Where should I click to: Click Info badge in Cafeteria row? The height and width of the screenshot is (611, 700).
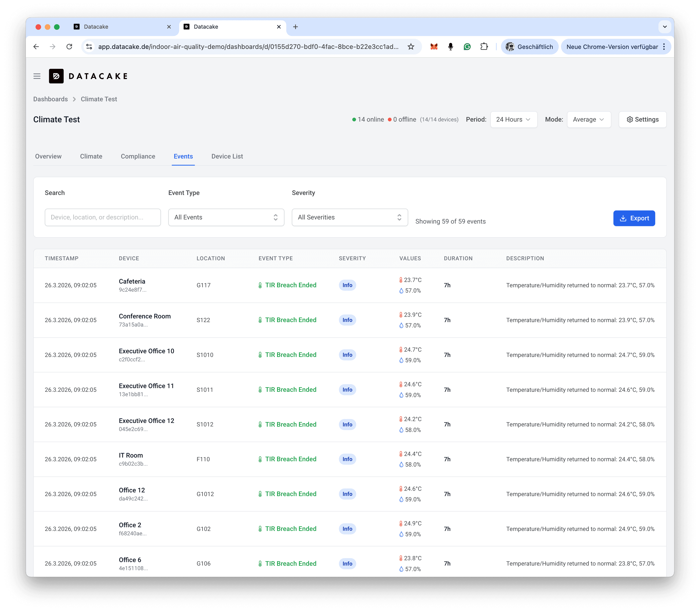[x=347, y=285]
